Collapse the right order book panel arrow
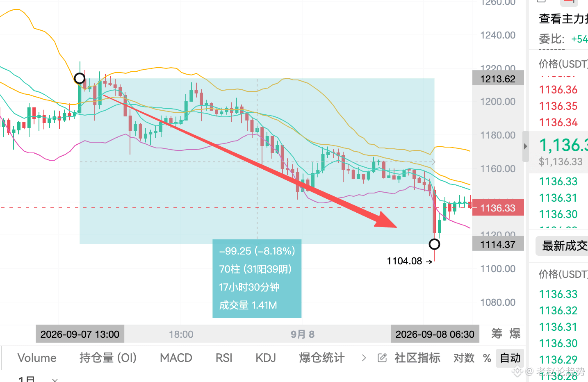 pyautogui.click(x=526, y=146)
